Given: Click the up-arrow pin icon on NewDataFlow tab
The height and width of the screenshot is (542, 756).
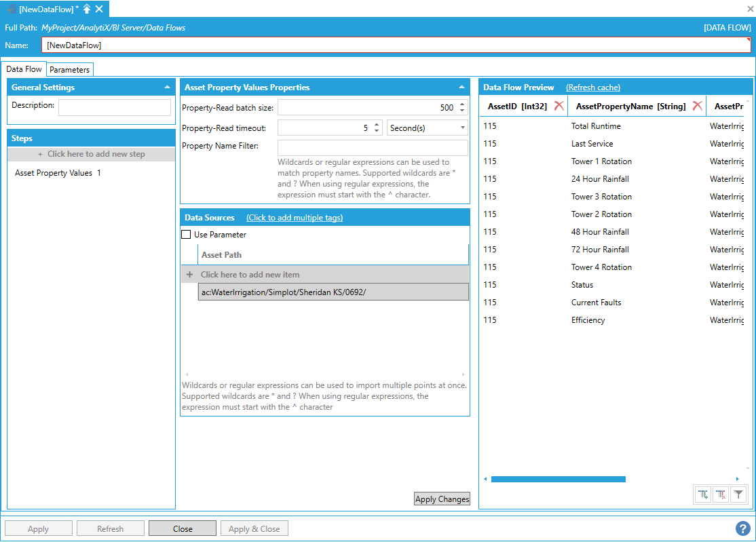Looking at the screenshot, I should 87,9.
